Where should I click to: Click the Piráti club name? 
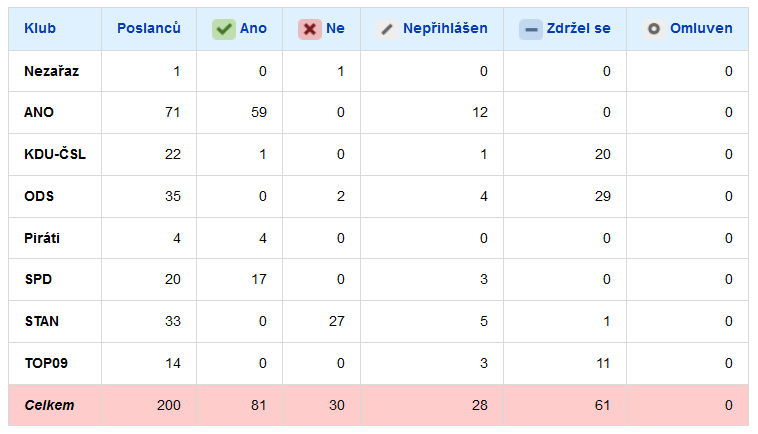42,238
